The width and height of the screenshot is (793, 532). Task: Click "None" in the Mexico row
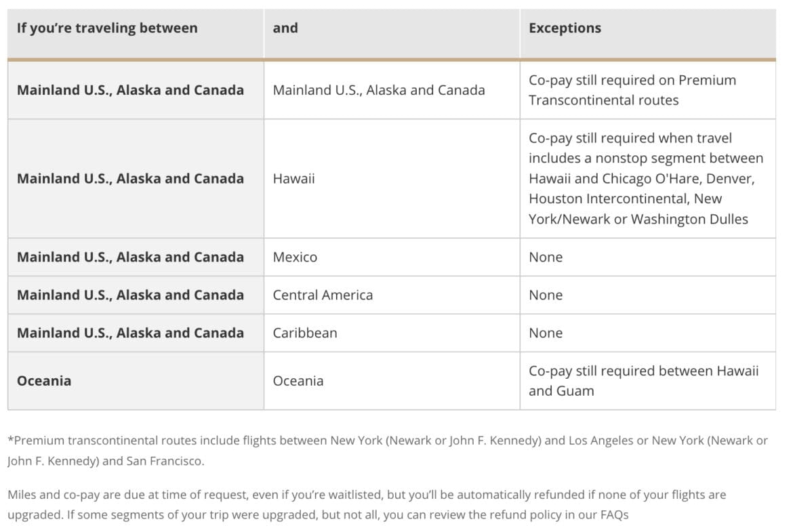coord(546,258)
